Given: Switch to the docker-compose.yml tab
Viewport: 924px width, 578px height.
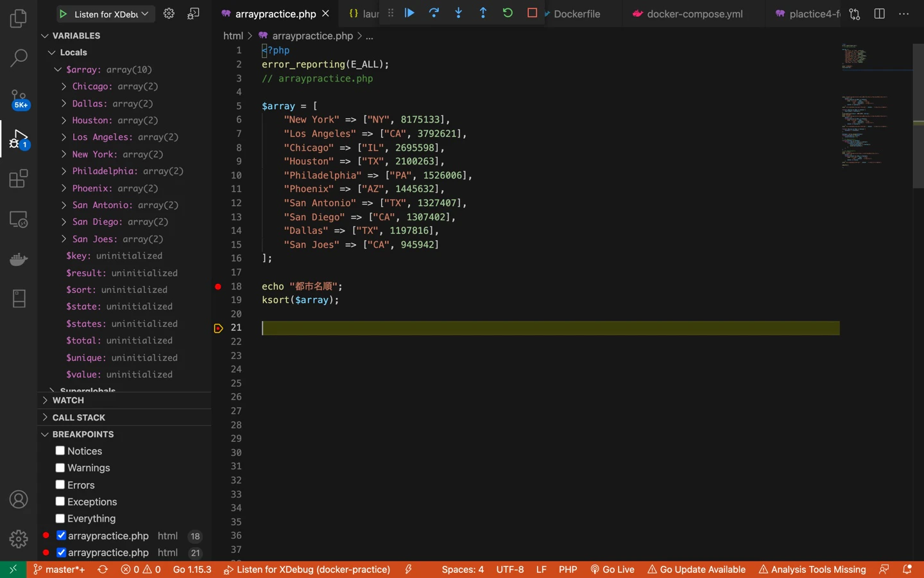Looking at the screenshot, I should [x=694, y=13].
